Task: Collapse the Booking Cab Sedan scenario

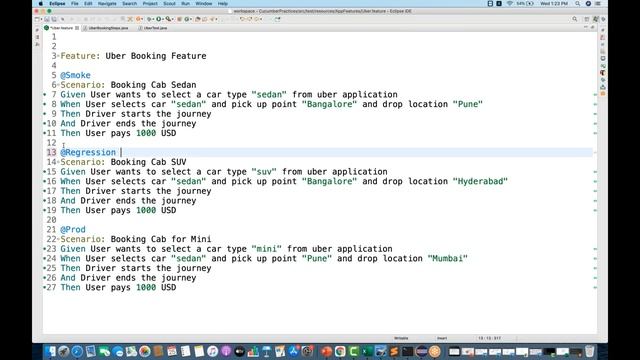Action: [x=58, y=85]
